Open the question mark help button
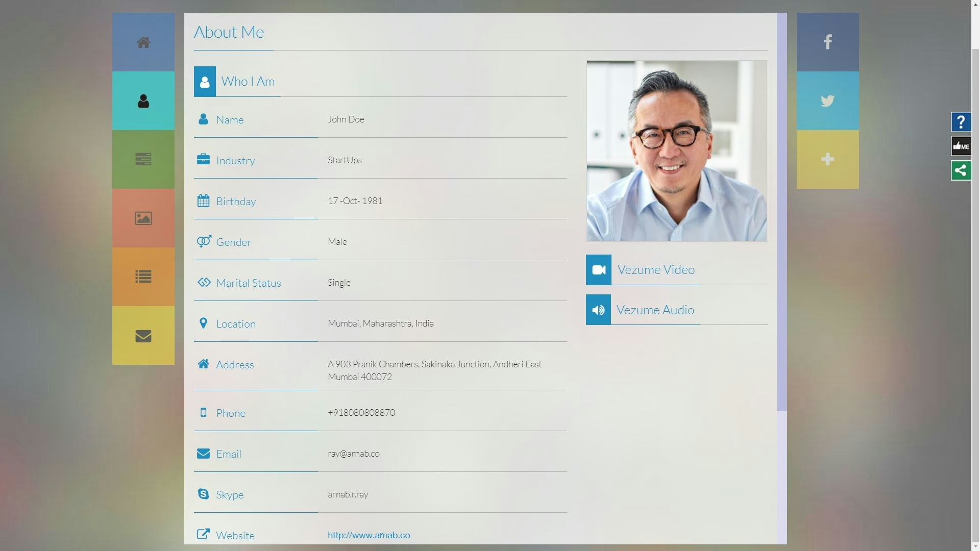This screenshot has height=551, width=980. point(961,122)
